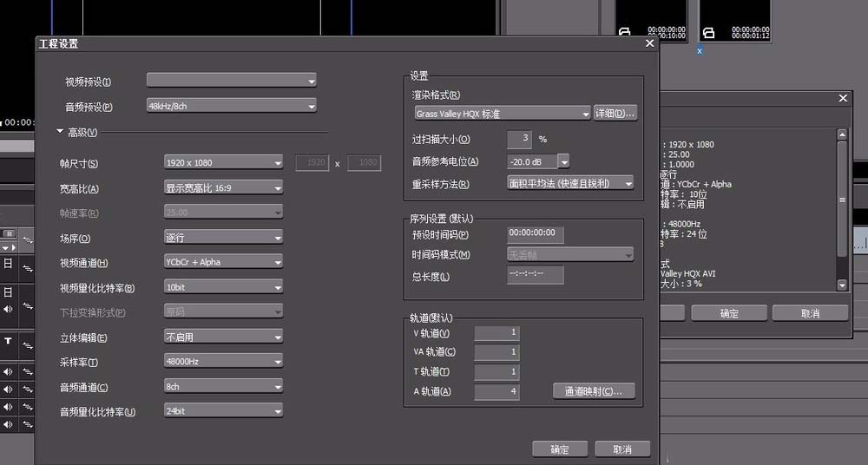Mute the topmost A track speaker icon
868x465 pixels.
point(9,372)
